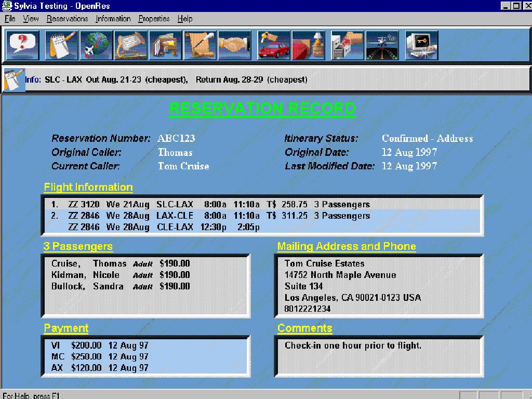The image size is (532, 399).
Task: Select flight row ZZ 2846 LAX-CLE
Action: pos(262,216)
